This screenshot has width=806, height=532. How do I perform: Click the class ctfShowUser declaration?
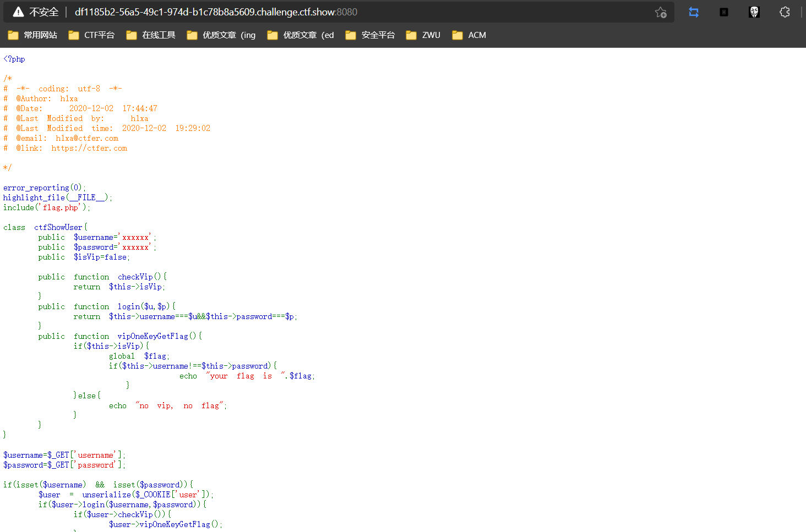[x=45, y=227]
